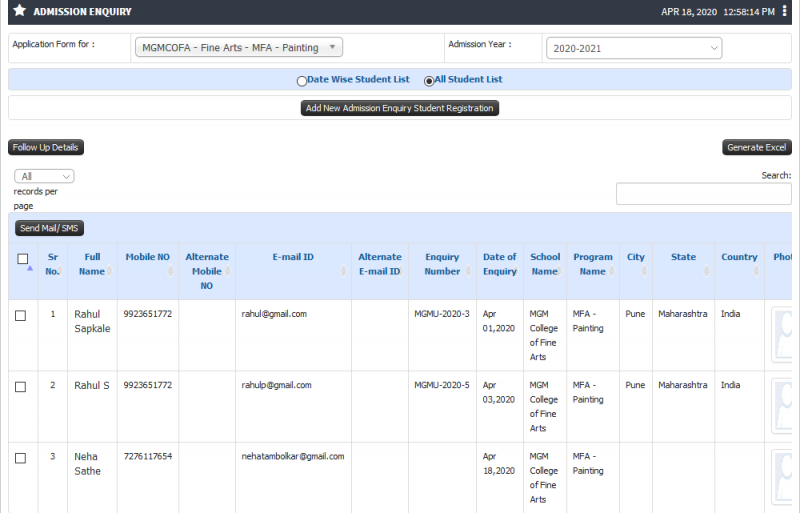
Task: Click the Generate Excel button
Action: tap(757, 148)
